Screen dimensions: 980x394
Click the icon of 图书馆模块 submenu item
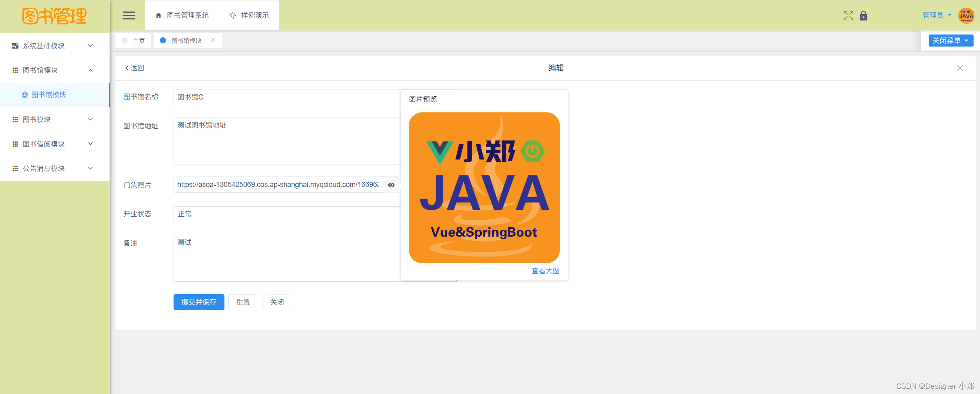click(25, 95)
